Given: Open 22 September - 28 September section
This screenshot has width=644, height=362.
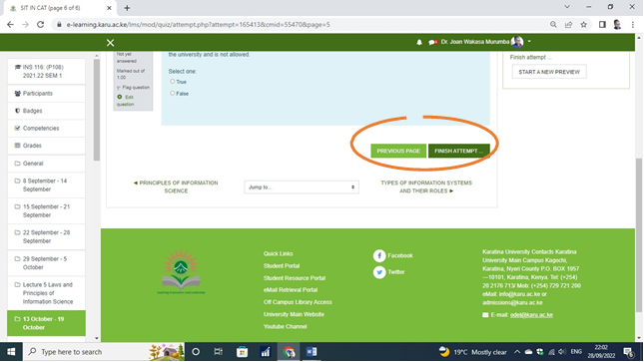Looking at the screenshot, I should [46, 236].
